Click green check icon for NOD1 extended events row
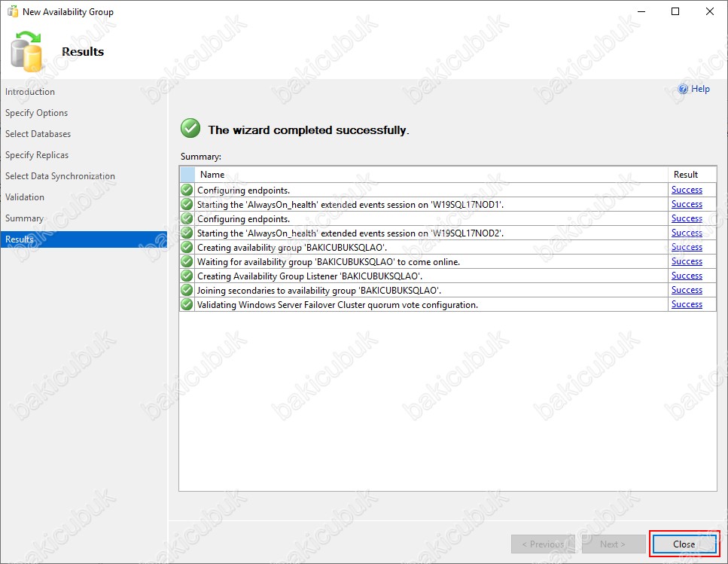 (x=187, y=204)
